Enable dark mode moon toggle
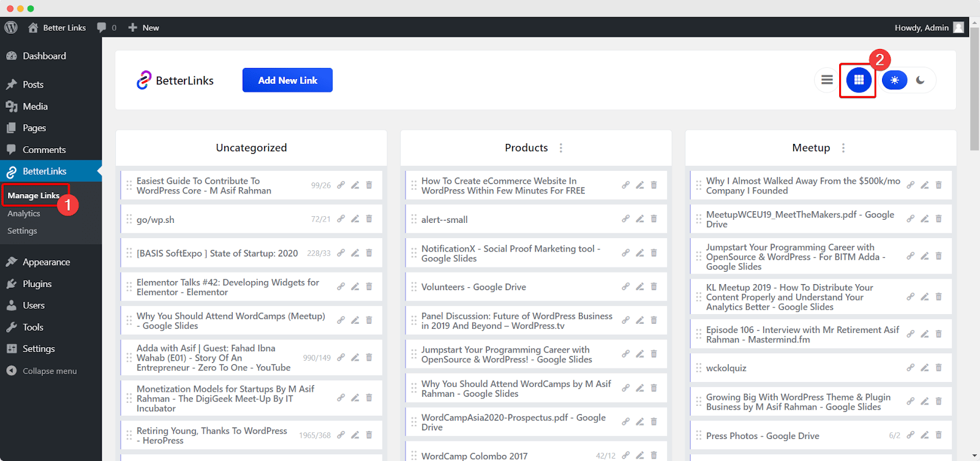This screenshot has height=461, width=980. (920, 80)
